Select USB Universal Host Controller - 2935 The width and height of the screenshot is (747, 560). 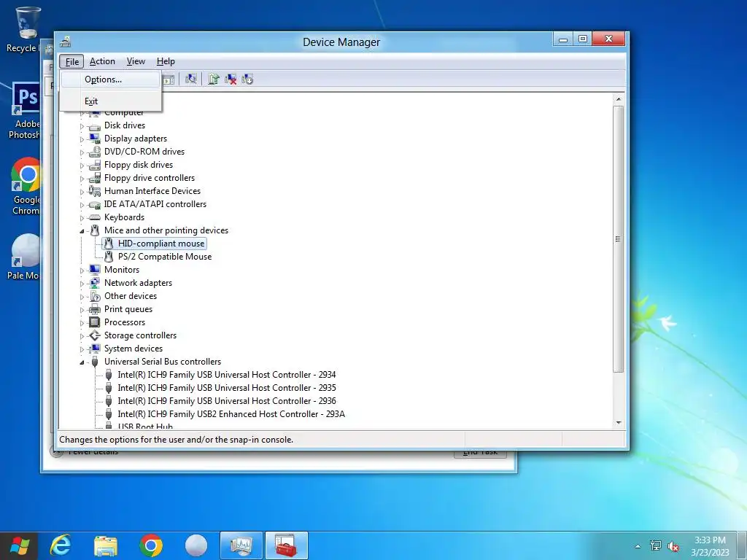227,388
